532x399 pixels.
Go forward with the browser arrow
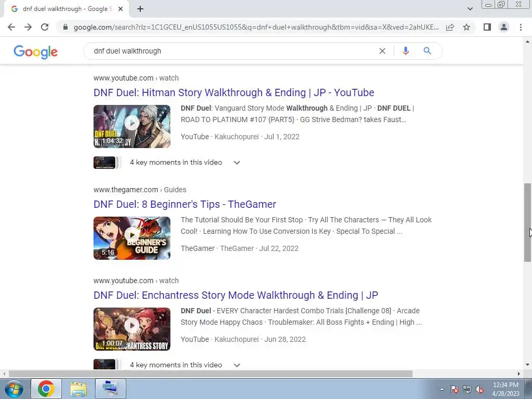point(28,27)
